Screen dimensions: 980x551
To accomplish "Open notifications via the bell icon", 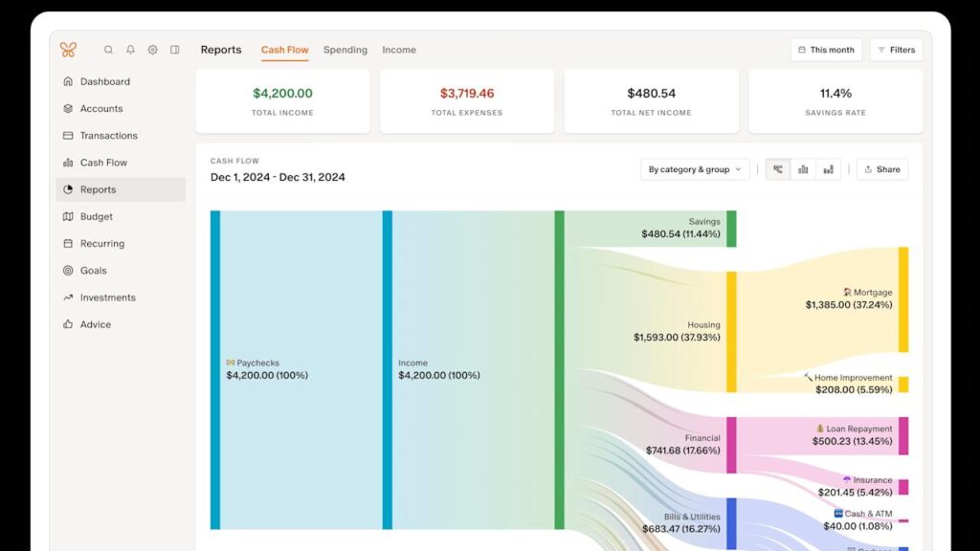I will coord(130,49).
